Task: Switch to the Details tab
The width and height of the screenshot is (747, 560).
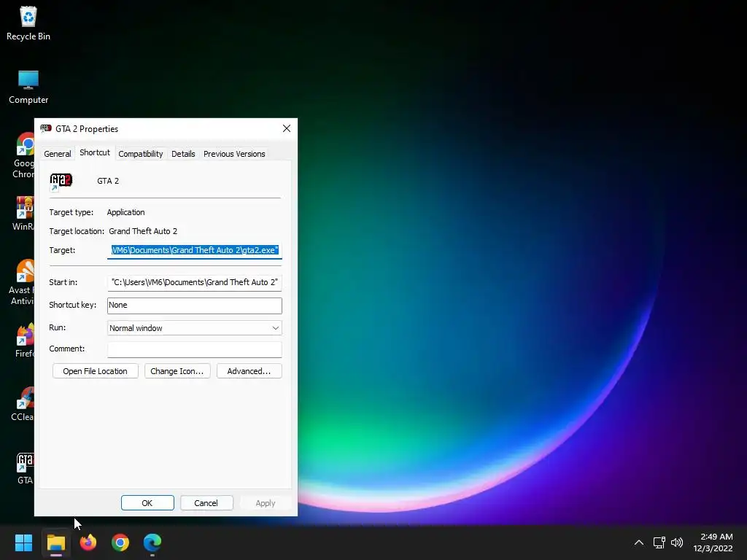Action: [183, 154]
